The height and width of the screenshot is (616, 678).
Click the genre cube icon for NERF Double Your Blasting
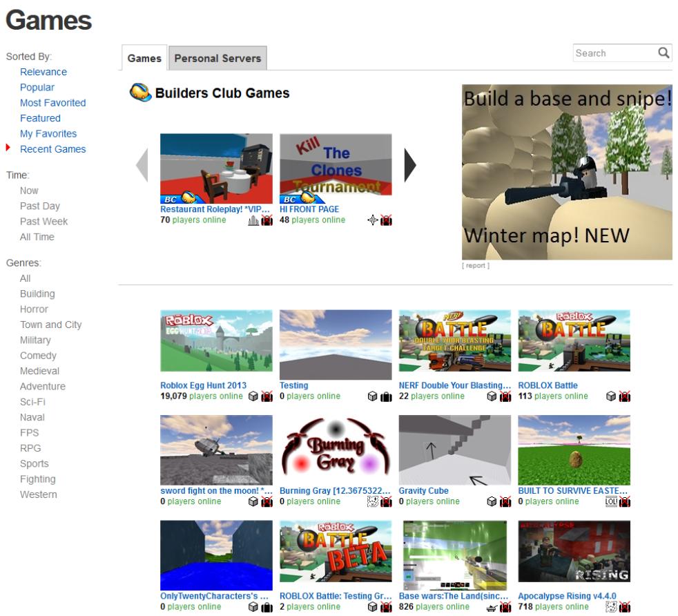click(x=492, y=396)
